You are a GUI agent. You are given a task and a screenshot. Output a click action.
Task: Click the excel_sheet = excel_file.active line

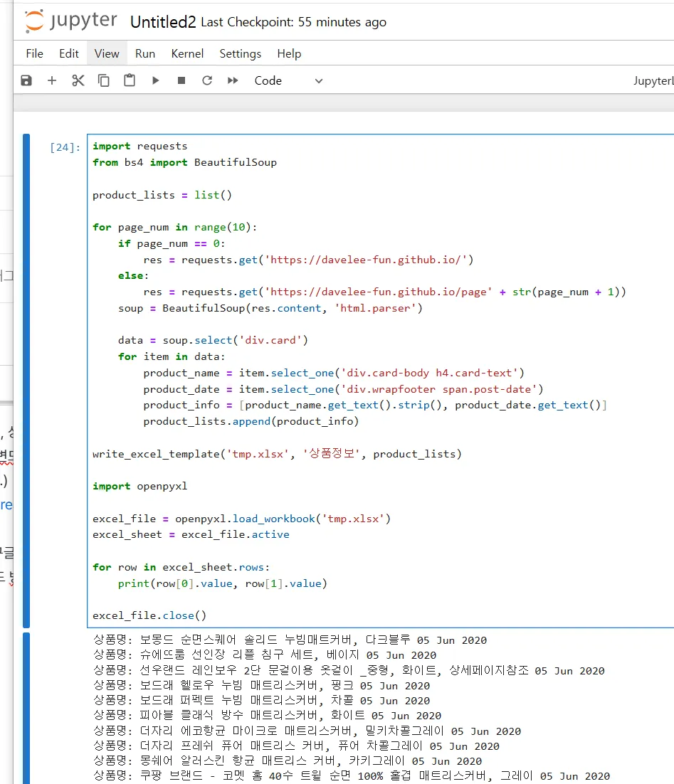click(191, 534)
